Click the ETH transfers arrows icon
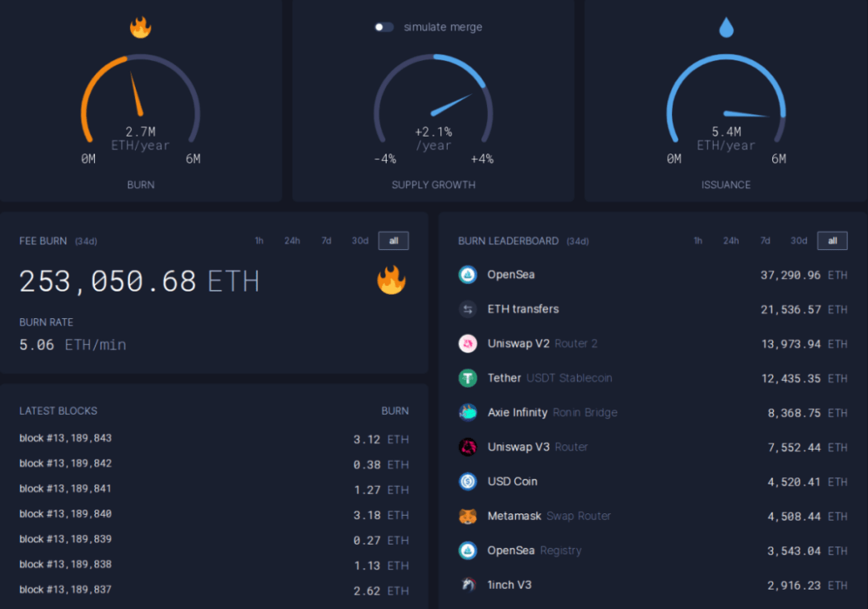868x609 pixels. tap(470, 309)
